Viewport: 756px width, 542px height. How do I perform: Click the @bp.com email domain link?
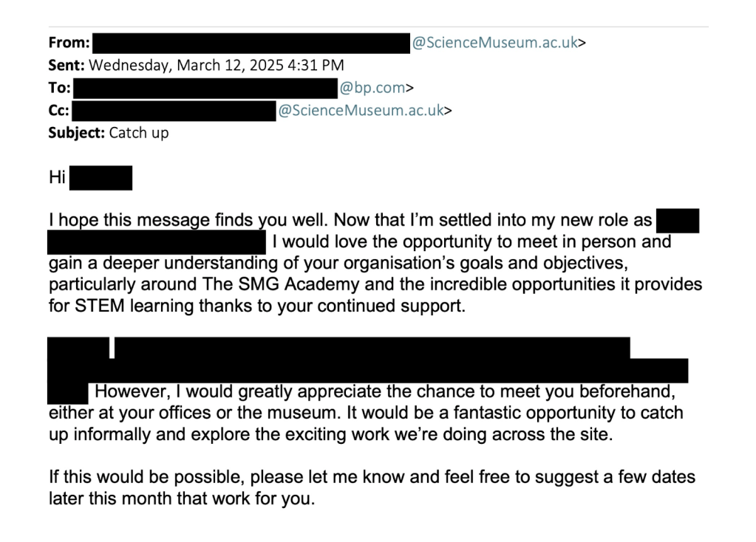click(372, 88)
